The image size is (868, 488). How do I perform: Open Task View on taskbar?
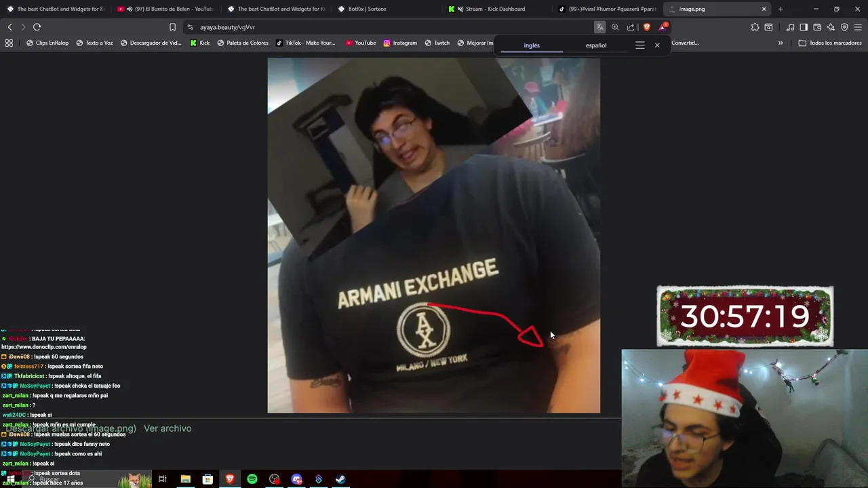(163, 479)
